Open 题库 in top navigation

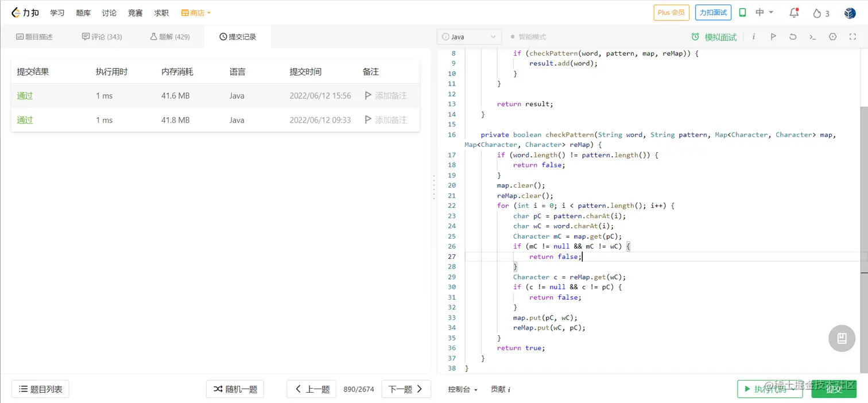click(83, 13)
